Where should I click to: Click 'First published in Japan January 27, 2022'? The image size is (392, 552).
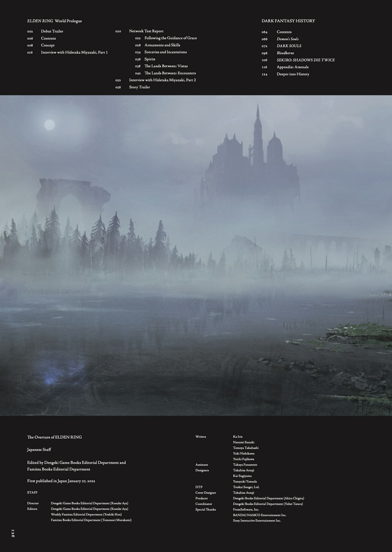[61, 481]
